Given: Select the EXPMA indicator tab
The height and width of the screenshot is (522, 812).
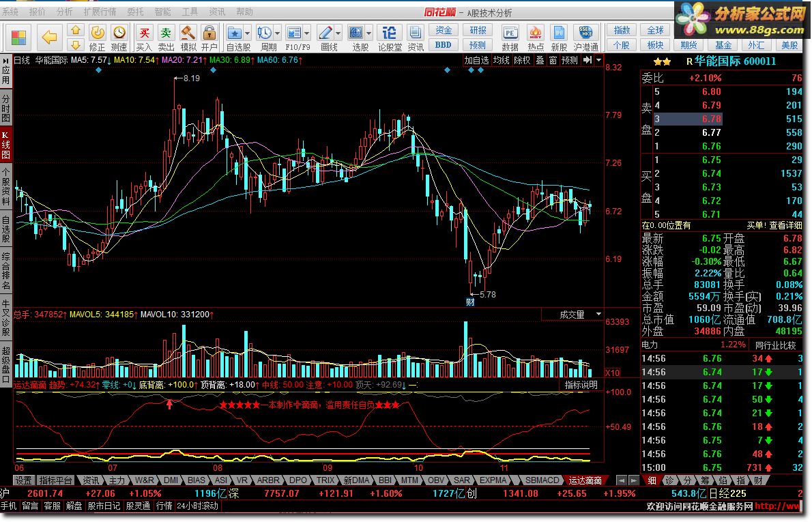Looking at the screenshot, I should [x=493, y=480].
